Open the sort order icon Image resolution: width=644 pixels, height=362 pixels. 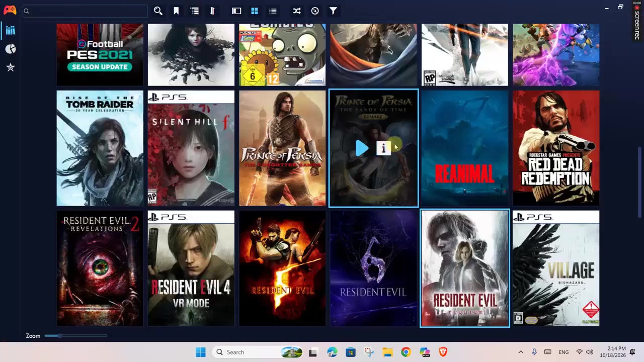[x=212, y=11]
